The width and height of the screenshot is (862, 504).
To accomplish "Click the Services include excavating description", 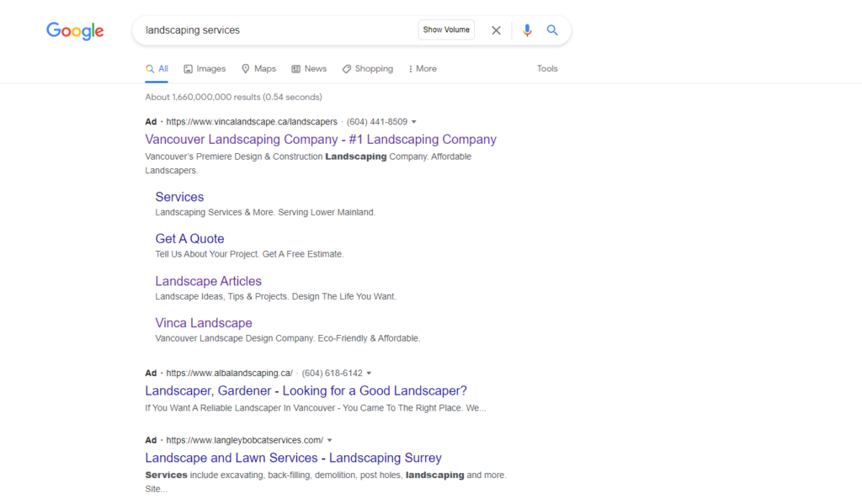I will [x=326, y=482].
